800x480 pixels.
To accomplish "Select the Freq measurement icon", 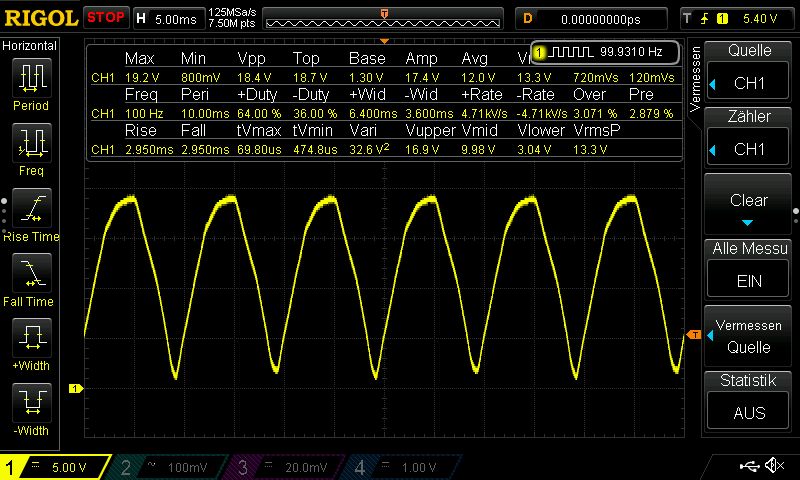I will (x=30, y=148).
